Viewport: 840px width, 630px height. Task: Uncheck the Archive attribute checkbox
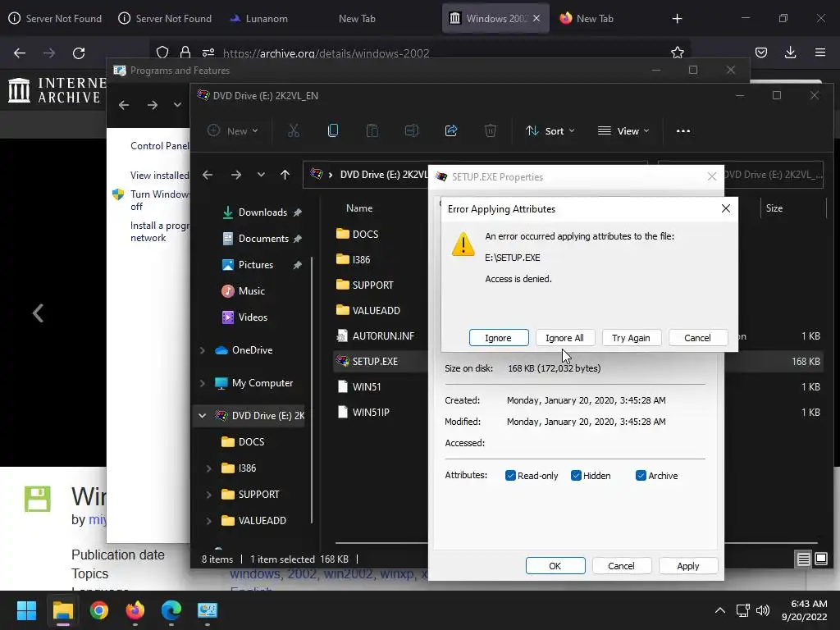point(641,476)
